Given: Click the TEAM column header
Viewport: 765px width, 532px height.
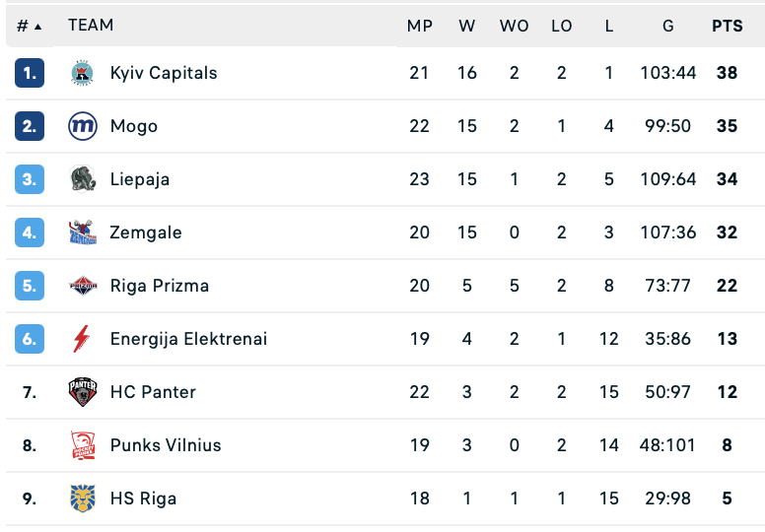Looking at the screenshot, I should pyautogui.click(x=91, y=26).
